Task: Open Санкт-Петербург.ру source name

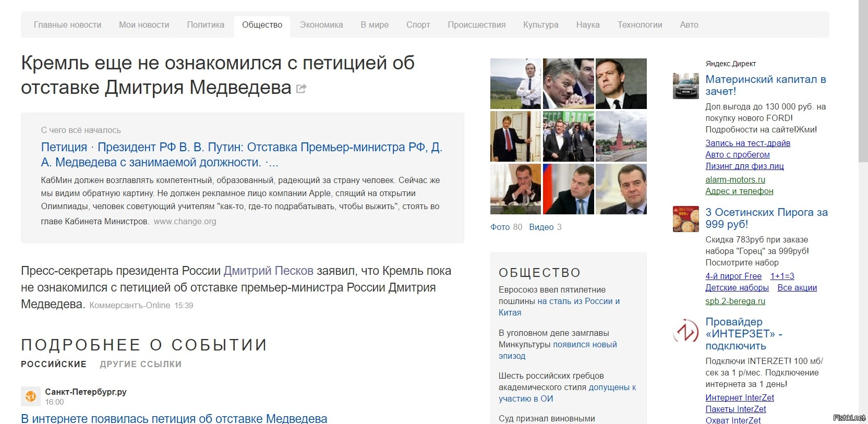Action: click(86, 392)
